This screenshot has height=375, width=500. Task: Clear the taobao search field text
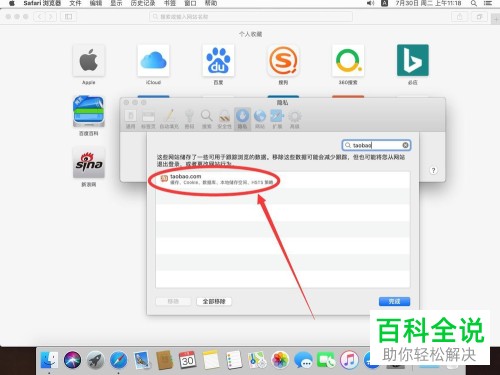click(405, 145)
